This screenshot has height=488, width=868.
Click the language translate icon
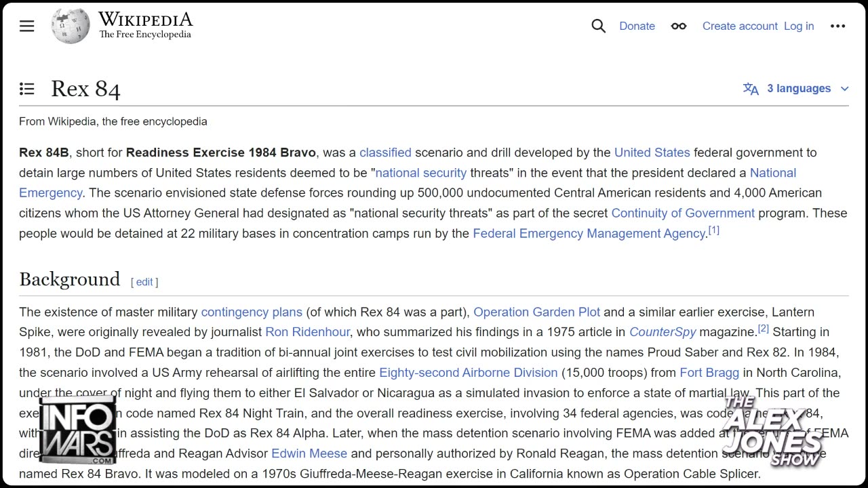[751, 89]
